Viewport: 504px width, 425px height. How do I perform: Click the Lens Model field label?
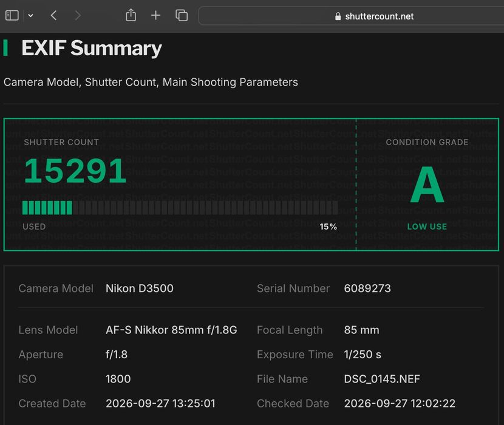48,330
